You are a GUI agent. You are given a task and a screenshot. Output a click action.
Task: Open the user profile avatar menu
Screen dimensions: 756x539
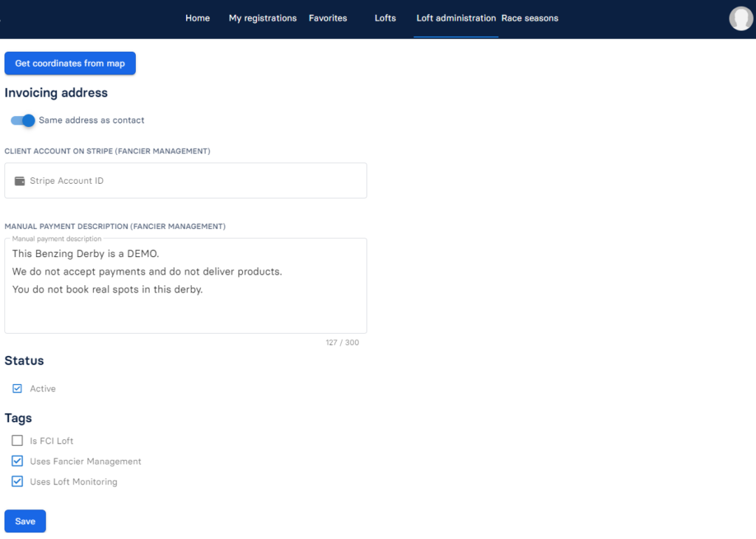(740, 18)
